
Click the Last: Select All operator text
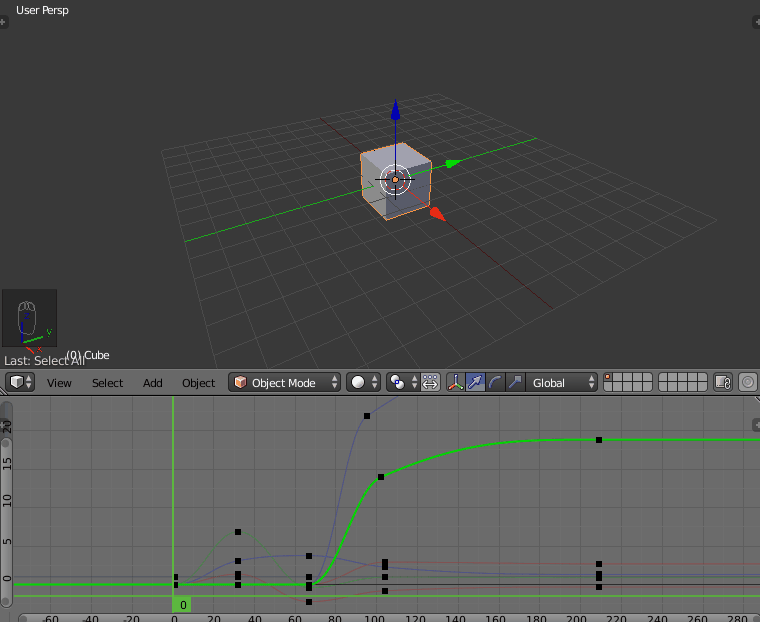[x=44, y=361]
